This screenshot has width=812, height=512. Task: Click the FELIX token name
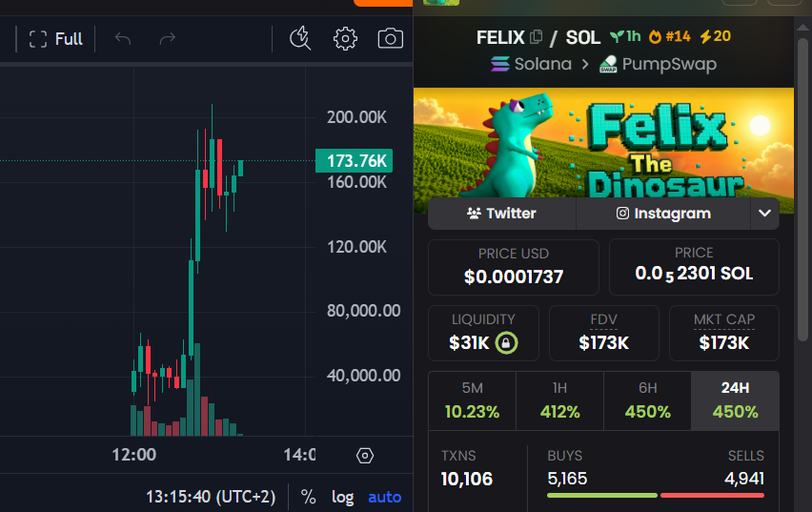click(x=500, y=37)
